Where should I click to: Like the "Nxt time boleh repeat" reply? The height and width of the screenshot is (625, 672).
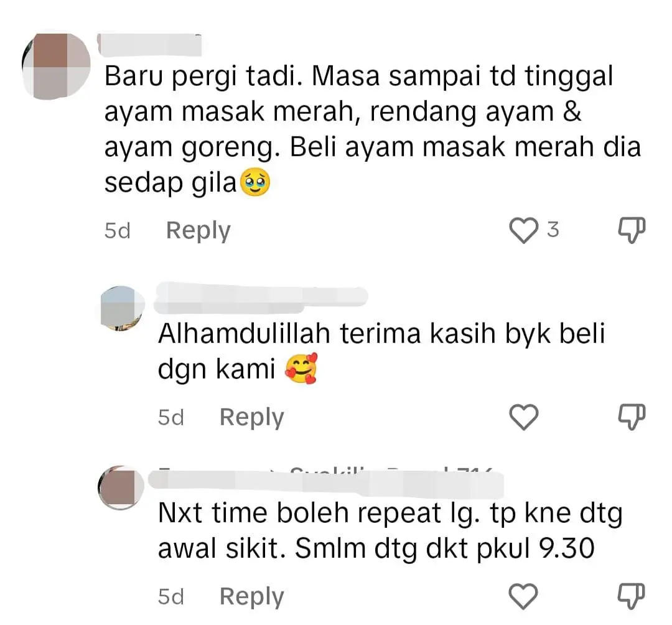(523, 596)
